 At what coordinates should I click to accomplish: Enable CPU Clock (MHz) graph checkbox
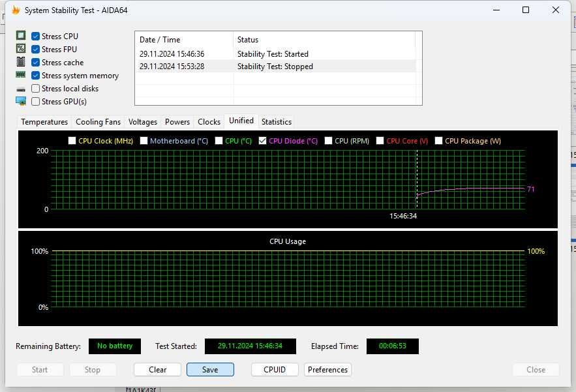coord(72,141)
